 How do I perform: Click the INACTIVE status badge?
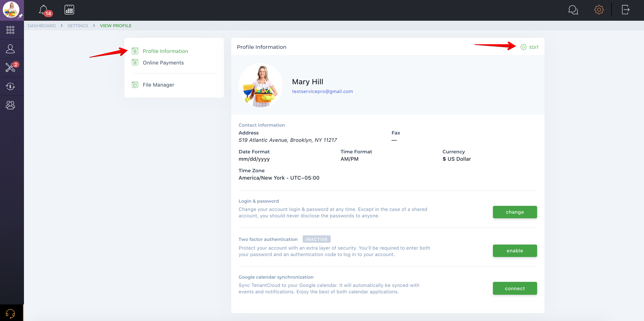316,239
